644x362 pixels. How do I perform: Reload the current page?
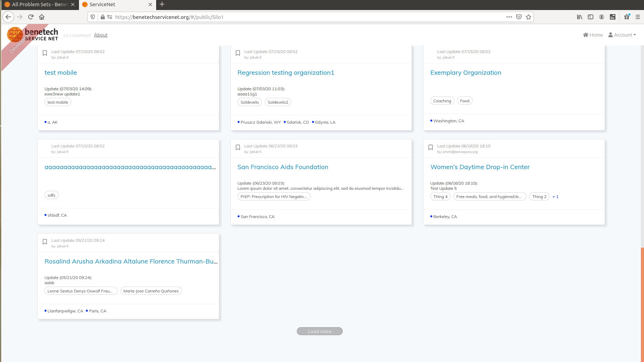(30, 17)
